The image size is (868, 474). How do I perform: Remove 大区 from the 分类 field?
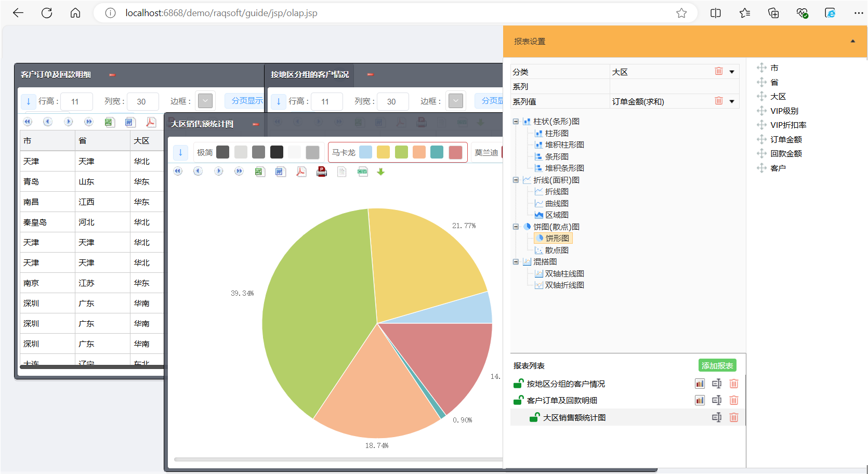tap(718, 72)
